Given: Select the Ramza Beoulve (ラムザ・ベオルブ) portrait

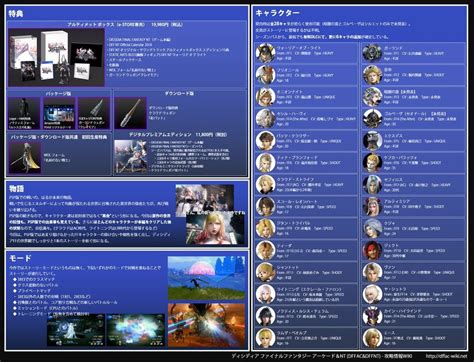Looking at the screenshot, I should [x=265, y=338].
